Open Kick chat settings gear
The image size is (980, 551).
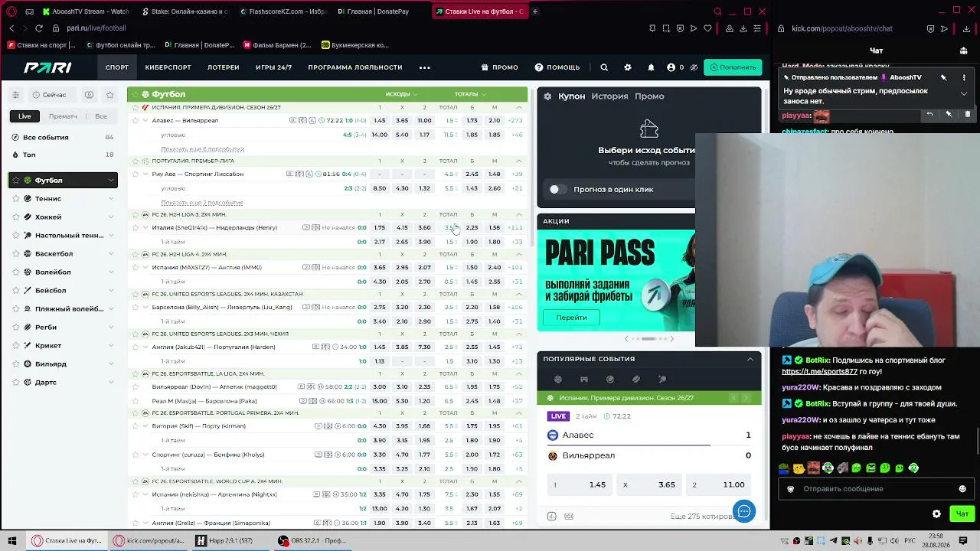pyautogui.click(x=936, y=514)
